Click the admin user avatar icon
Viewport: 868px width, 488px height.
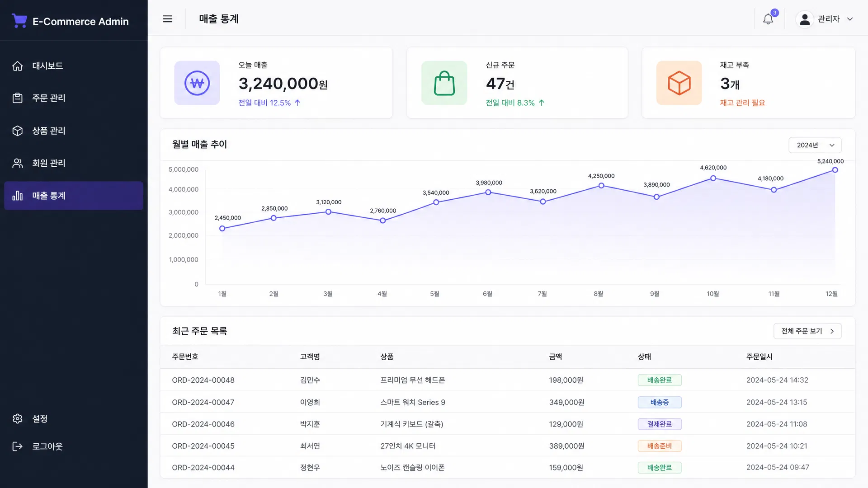[x=805, y=19]
